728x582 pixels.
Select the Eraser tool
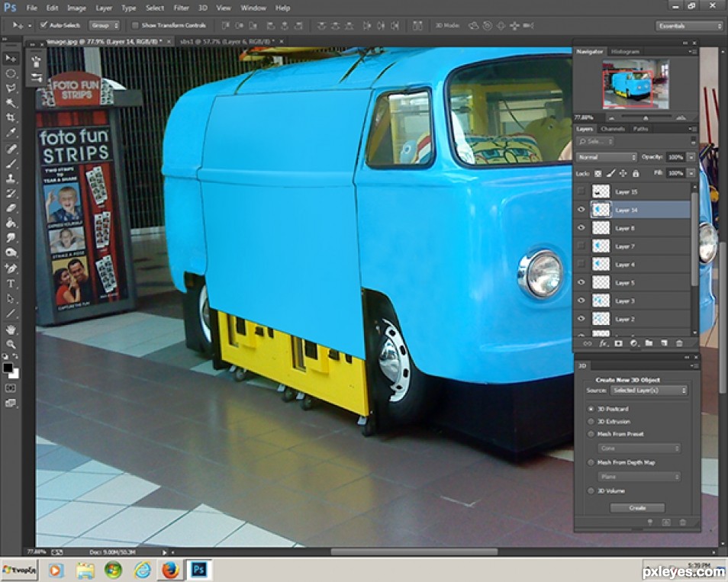point(10,208)
